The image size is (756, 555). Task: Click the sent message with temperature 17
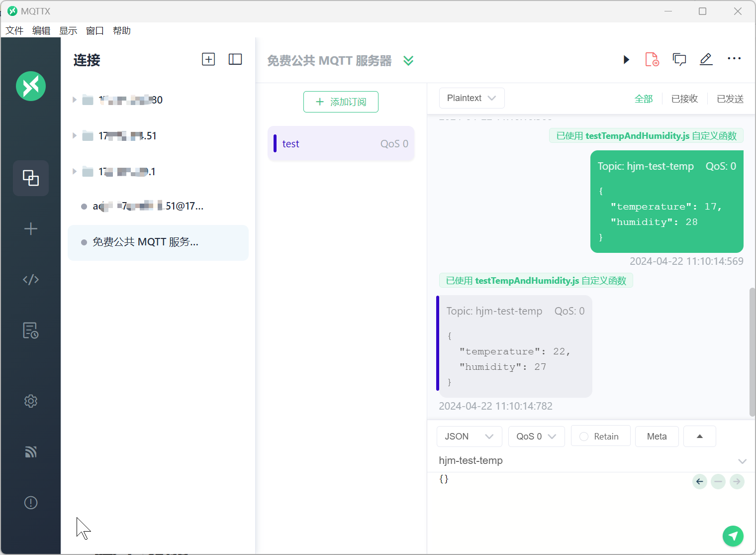tap(667, 202)
